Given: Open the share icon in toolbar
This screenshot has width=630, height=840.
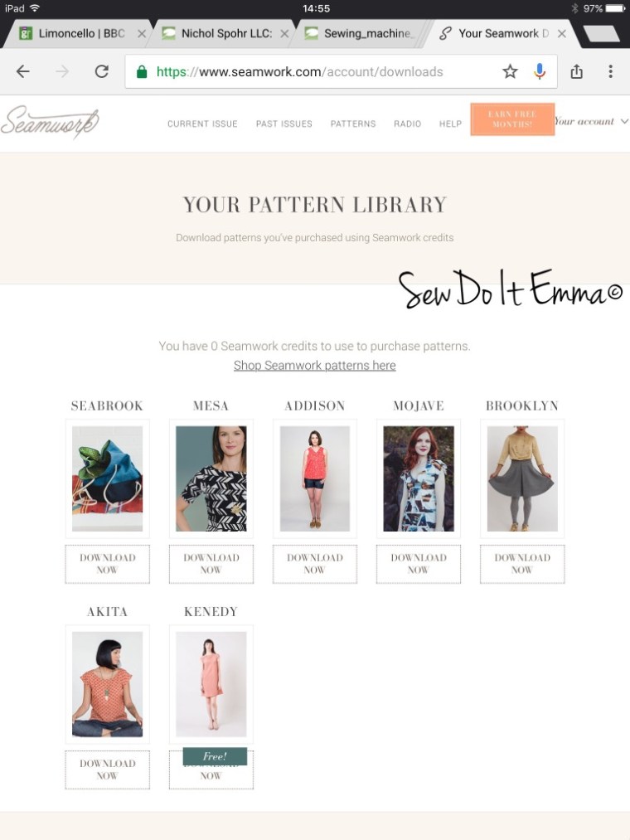Looking at the screenshot, I should 576,71.
